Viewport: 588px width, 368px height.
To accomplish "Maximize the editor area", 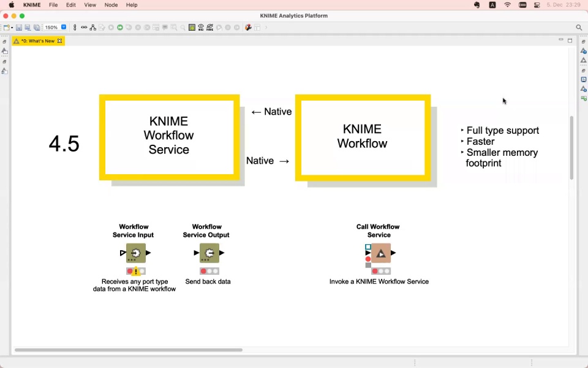I will coord(570,40).
